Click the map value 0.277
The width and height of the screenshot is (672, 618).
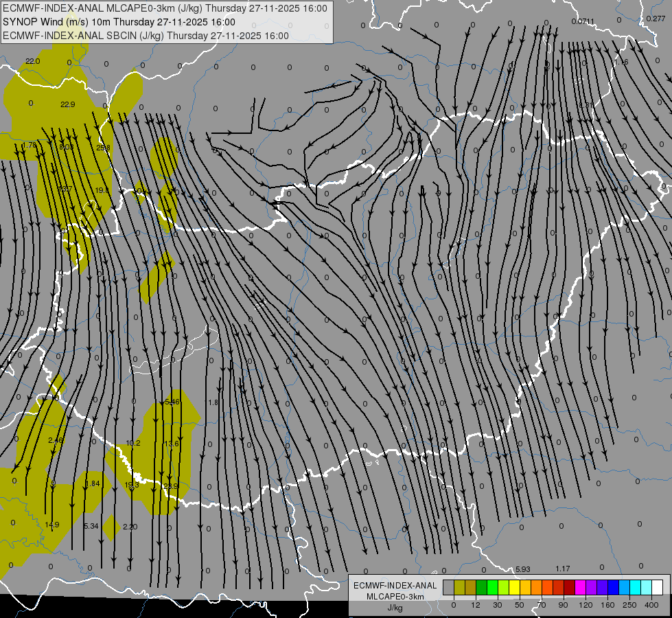pyautogui.click(x=656, y=19)
